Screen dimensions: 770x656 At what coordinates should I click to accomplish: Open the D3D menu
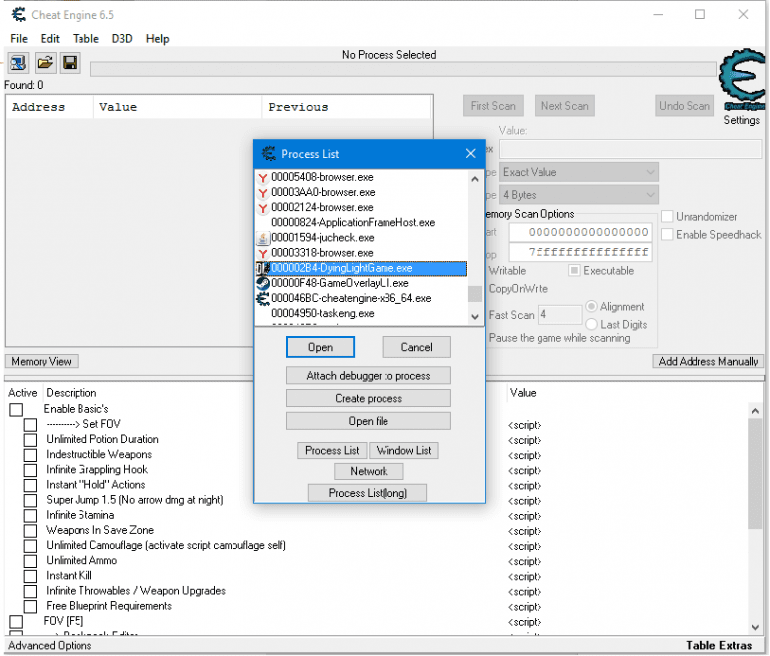122,38
